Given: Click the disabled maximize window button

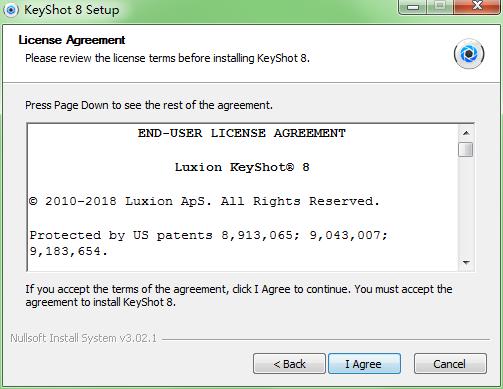Looking at the screenshot, I should (440, 7).
